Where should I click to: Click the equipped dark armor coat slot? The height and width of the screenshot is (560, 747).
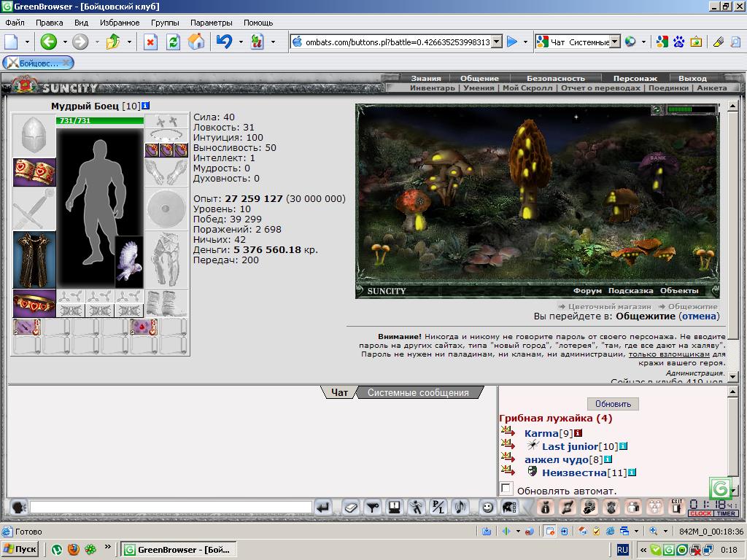coord(34,260)
